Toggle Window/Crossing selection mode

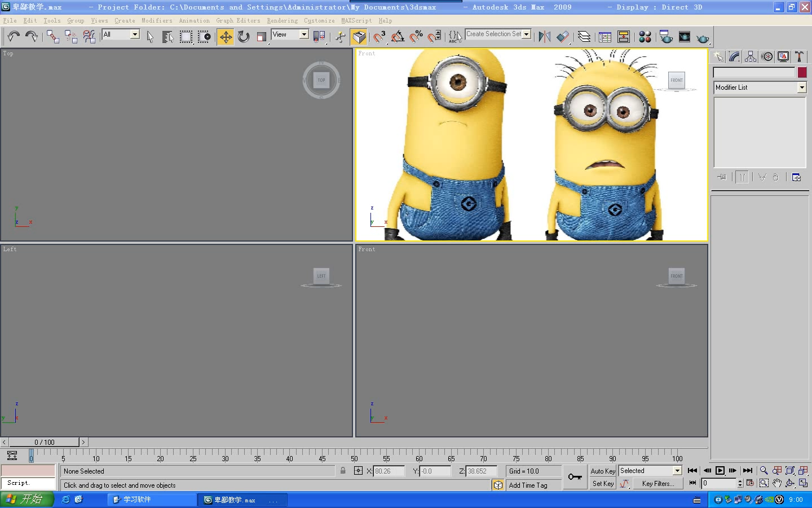click(204, 37)
